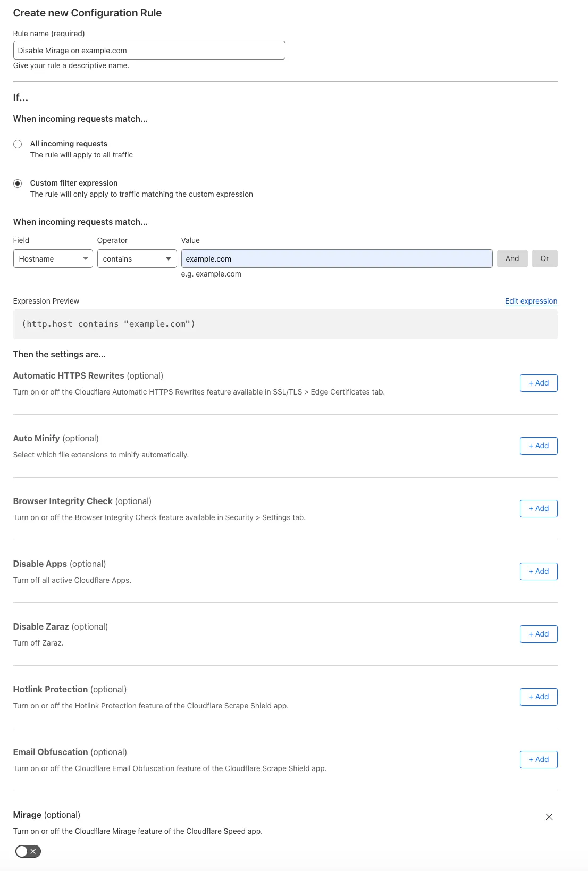
Task: Add the Auto Minify setting
Action: coord(538,446)
